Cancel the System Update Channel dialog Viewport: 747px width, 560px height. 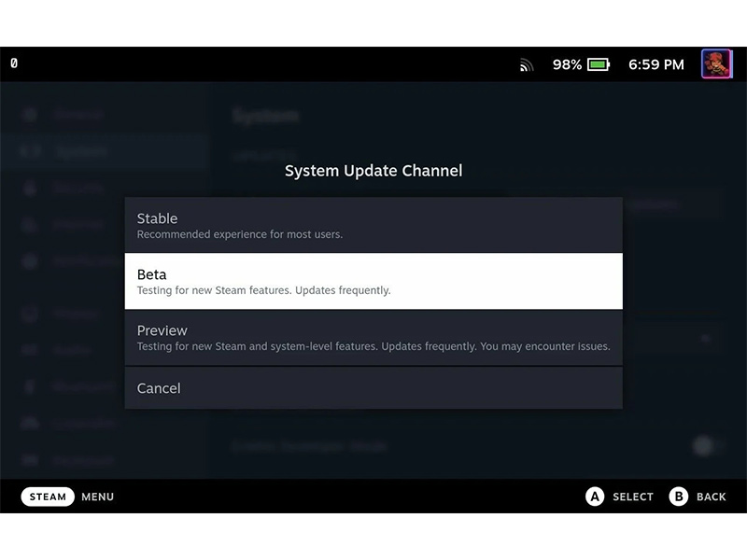tap(373, 387)
